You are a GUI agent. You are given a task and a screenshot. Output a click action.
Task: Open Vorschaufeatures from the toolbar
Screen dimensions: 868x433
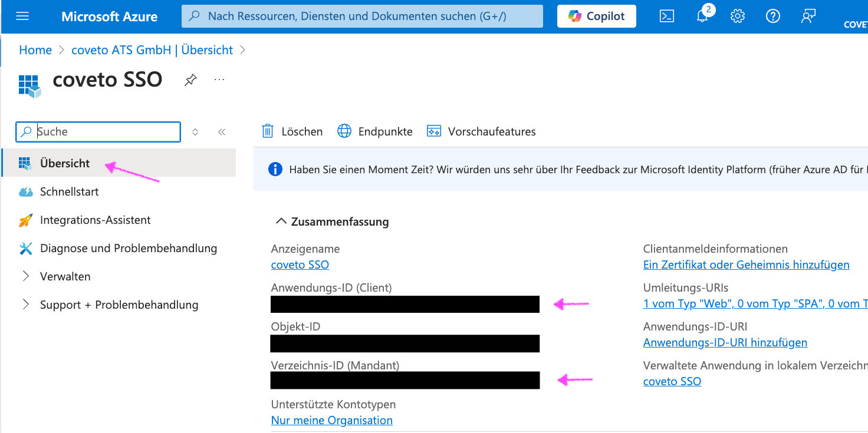click(x=481, y=131)
